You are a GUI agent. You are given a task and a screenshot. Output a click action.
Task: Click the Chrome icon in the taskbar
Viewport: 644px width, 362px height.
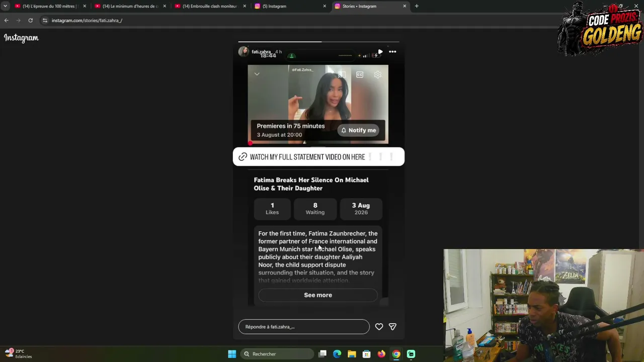tap(396, 354)
